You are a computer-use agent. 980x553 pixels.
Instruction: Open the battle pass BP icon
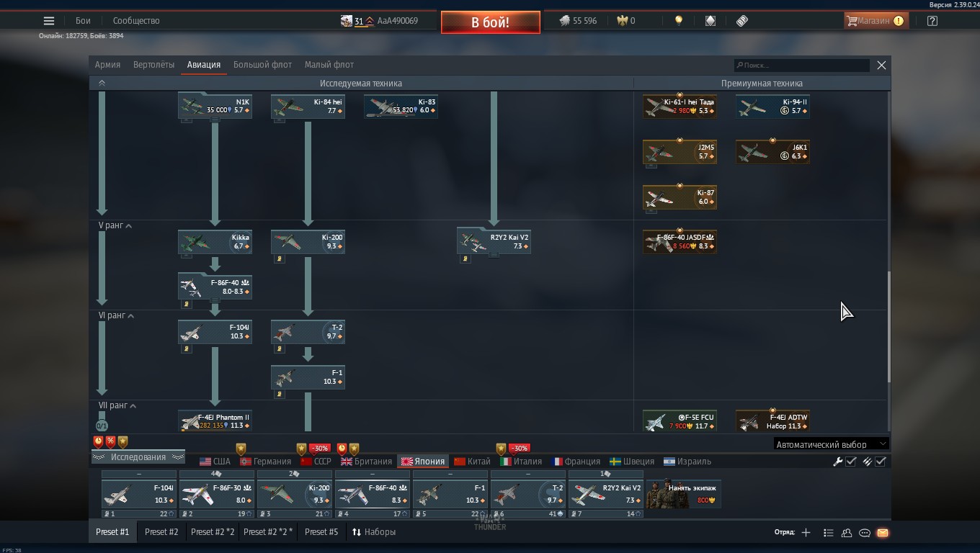point(742,21)
